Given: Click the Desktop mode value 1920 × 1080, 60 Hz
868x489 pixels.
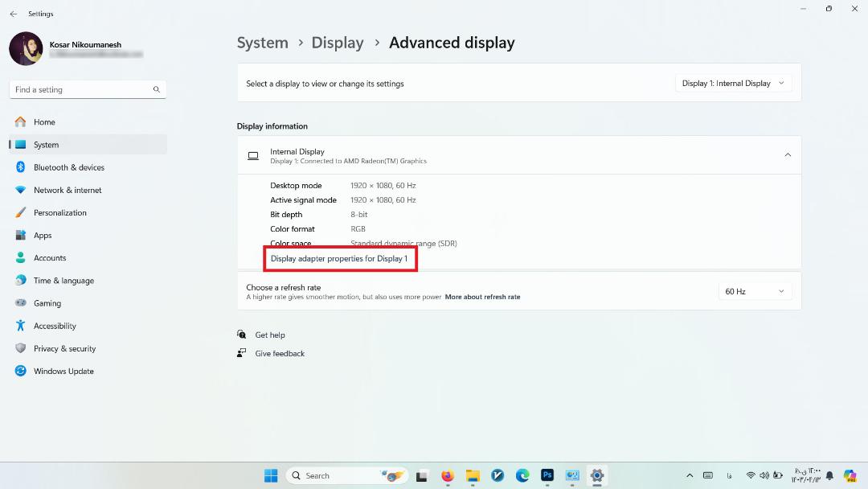Looking at the screenshot, I should pyautogui.click(x=383, y=186).
